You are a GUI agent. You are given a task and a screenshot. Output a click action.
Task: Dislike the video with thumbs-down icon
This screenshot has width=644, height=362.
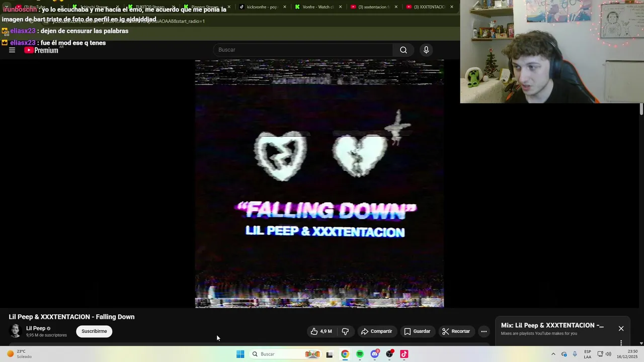pos(345,331)
